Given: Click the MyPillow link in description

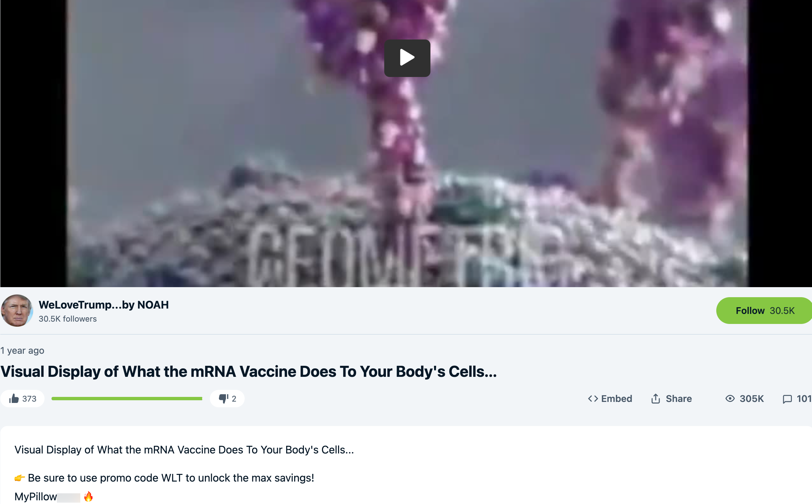Looking at the screenshot, I should (35, 497).
